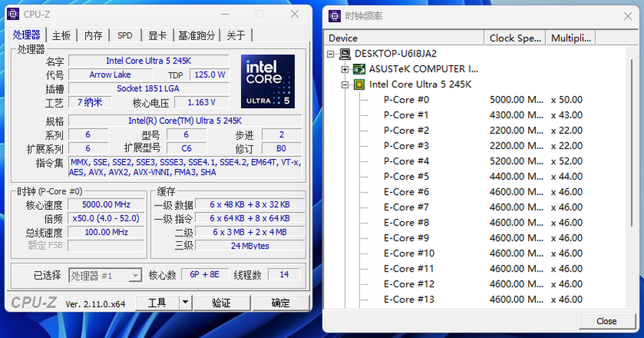
Task: Sort by the Multipli... column header
Action: [x=571, y=38]
